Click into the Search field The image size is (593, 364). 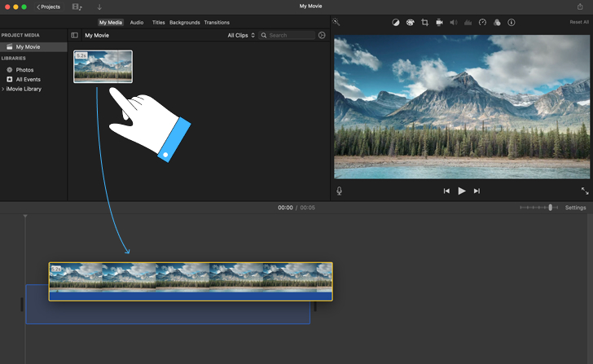(287, 35)
